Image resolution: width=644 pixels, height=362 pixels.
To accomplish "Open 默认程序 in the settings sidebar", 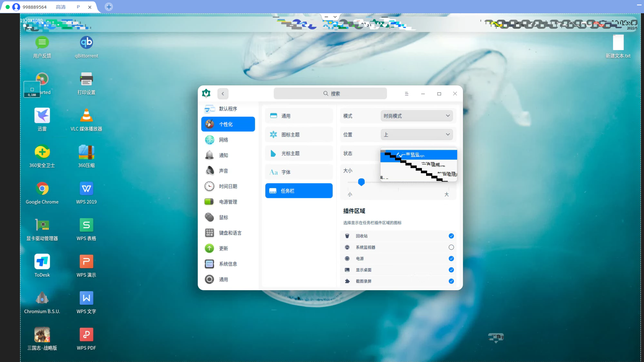I will tap(228, 109).
